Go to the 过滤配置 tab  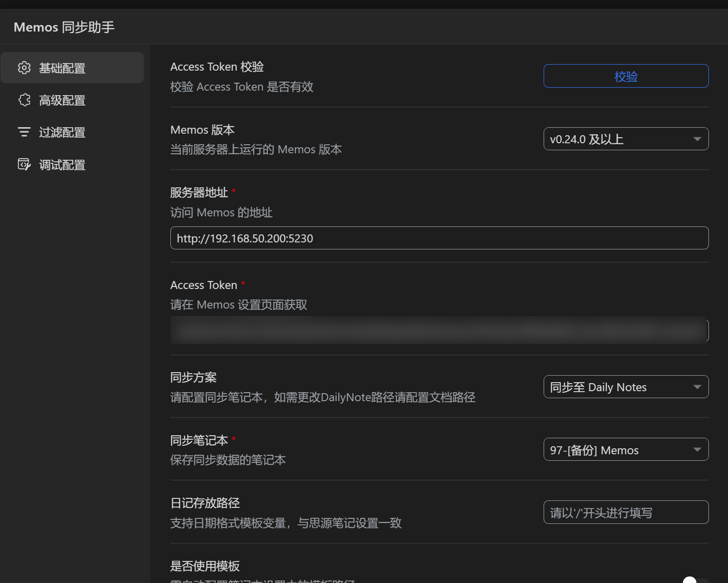[72, 132]
